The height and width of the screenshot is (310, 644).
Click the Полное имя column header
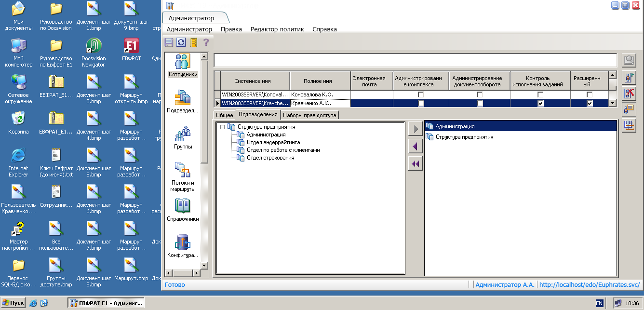tap(320, 81)
